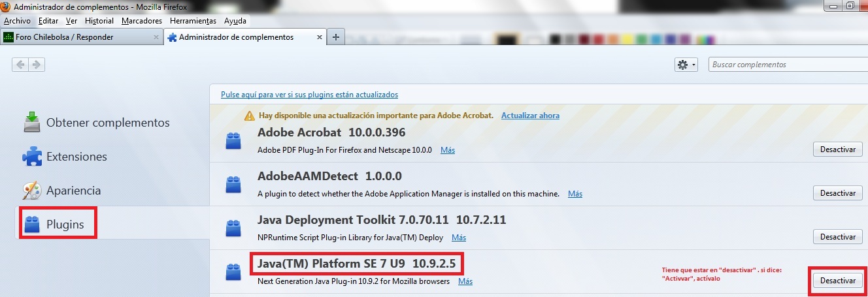
Task: Click the Java(TM) Platform SE 7 plugin icon
Action: (233, 272)
